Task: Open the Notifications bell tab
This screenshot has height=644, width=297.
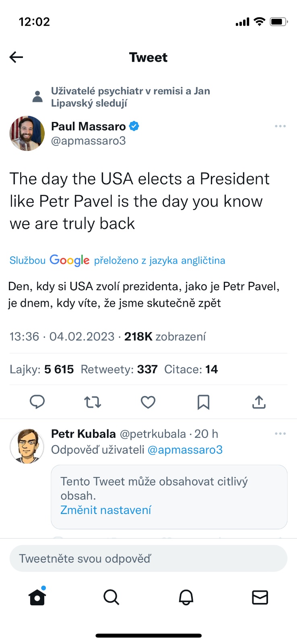Action: [186, 597]
